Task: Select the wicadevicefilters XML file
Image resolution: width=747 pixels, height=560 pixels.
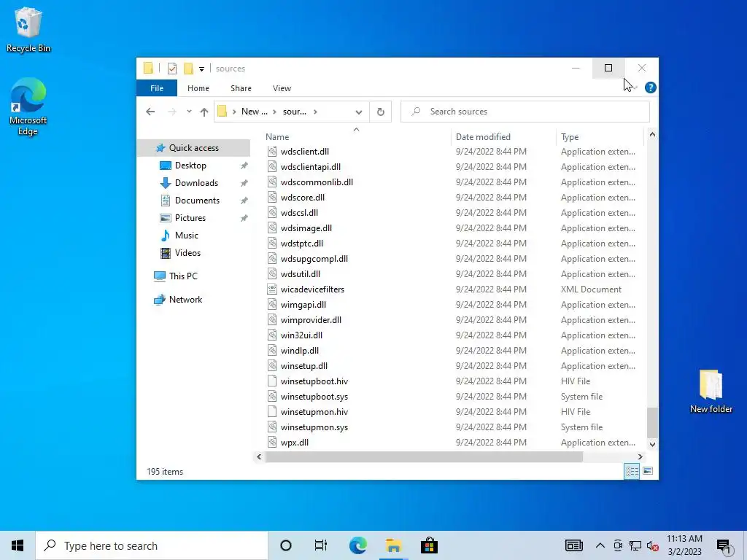Action: coord(312,289)
